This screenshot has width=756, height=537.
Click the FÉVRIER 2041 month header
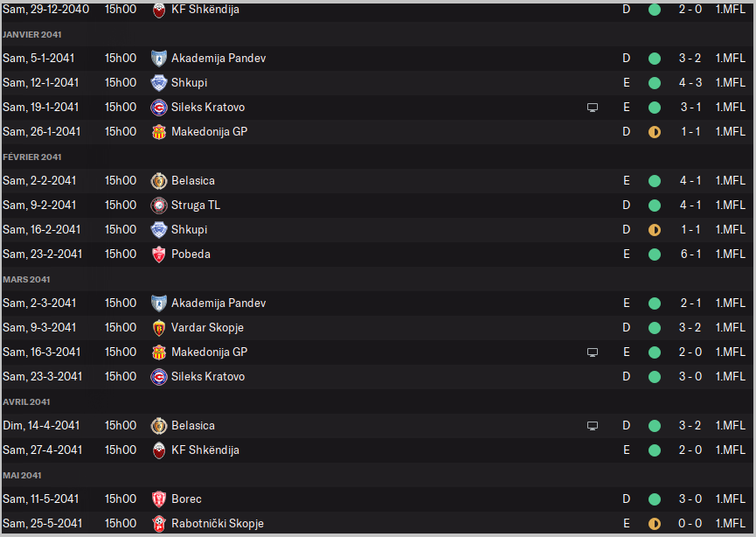click(32, 157)
